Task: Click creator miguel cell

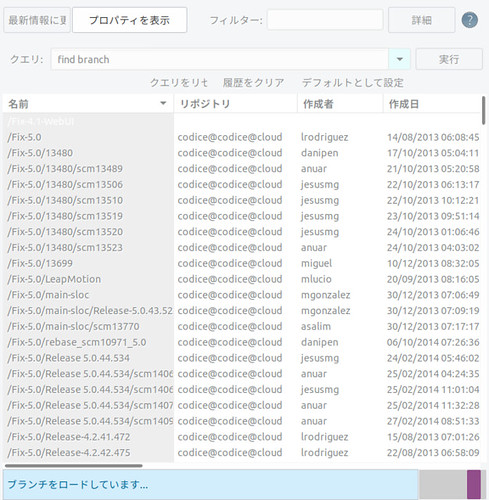Action: [x=316, y=263]
